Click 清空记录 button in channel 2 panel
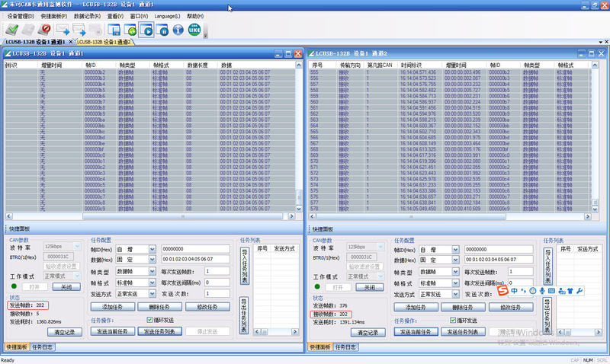This screenshot has height=364, width=610. tap(369, 332)
